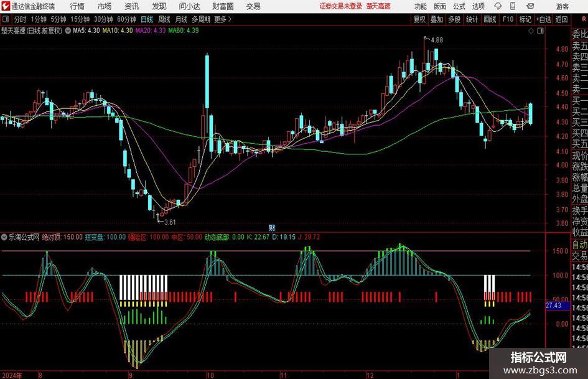Click the 证券交易未登录 login link

pos(341,6)
